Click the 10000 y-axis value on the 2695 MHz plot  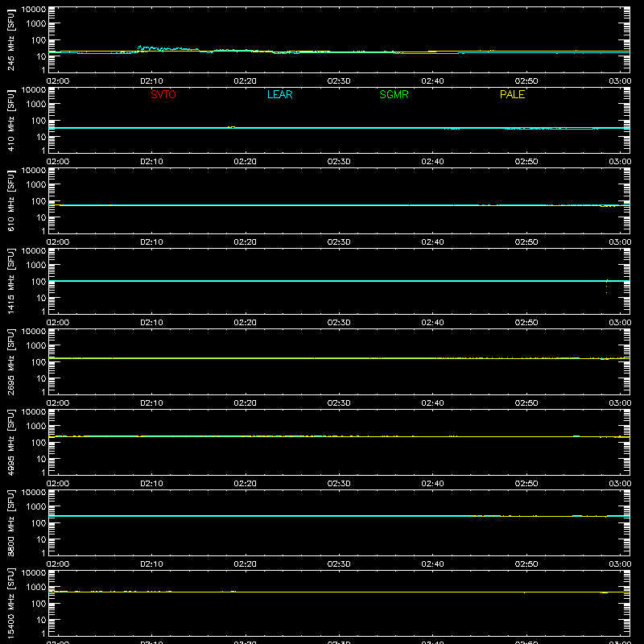tap(34, 332)
